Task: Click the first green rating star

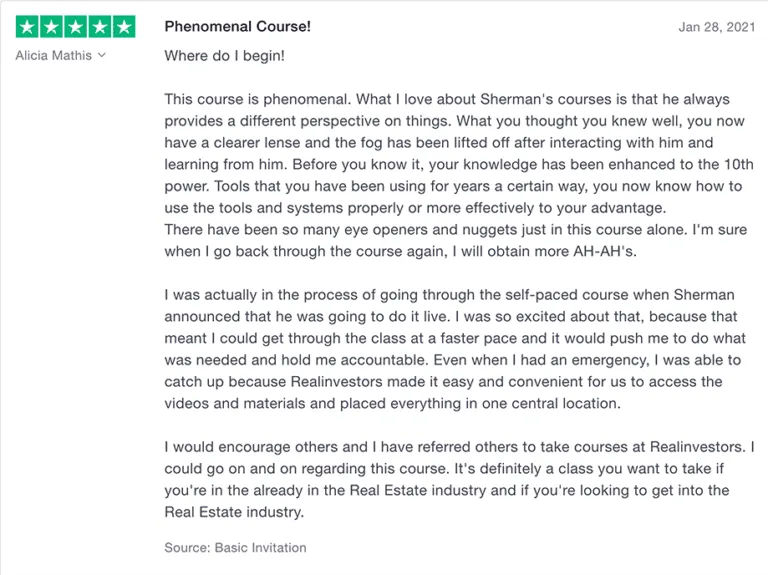Action: (27, 26)
